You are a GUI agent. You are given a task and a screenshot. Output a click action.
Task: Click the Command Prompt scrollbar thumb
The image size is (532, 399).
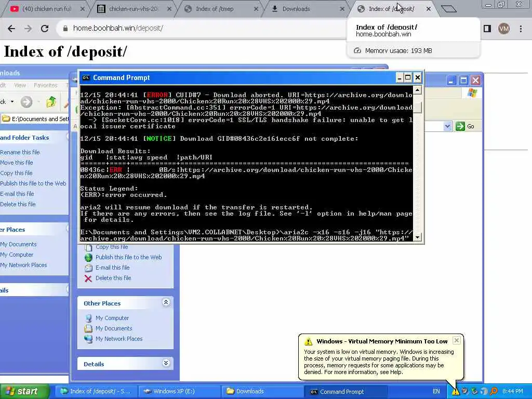[x=418, y=108]
